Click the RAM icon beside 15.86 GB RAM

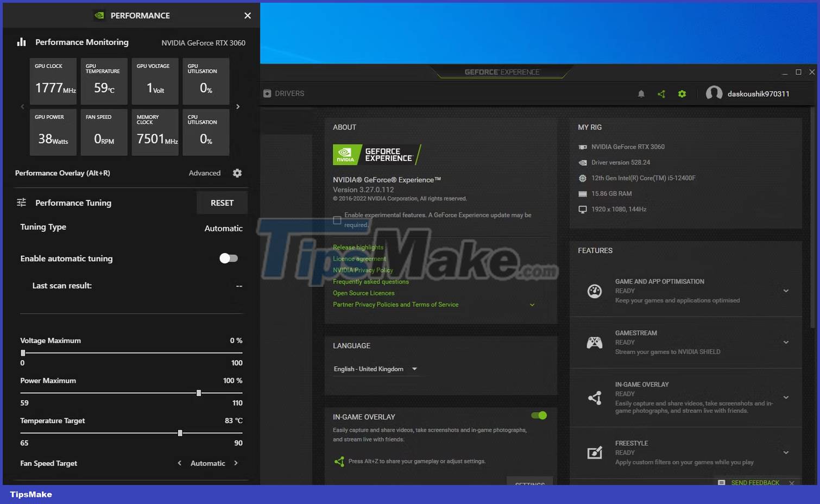click(x=583, y=194)
